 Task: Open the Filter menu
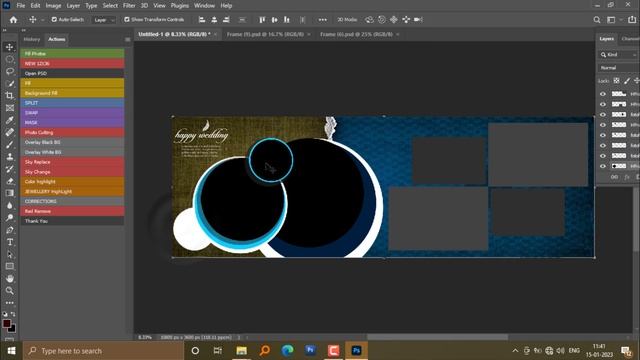coord(129,6)
